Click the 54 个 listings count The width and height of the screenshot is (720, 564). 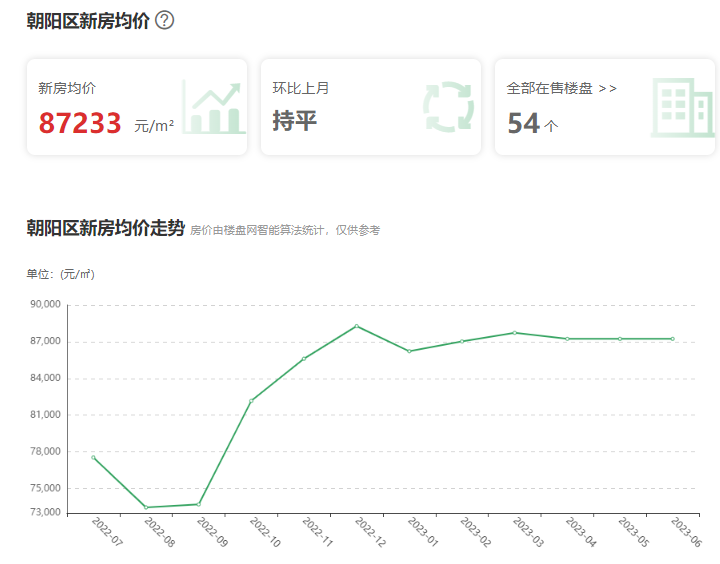532,123
